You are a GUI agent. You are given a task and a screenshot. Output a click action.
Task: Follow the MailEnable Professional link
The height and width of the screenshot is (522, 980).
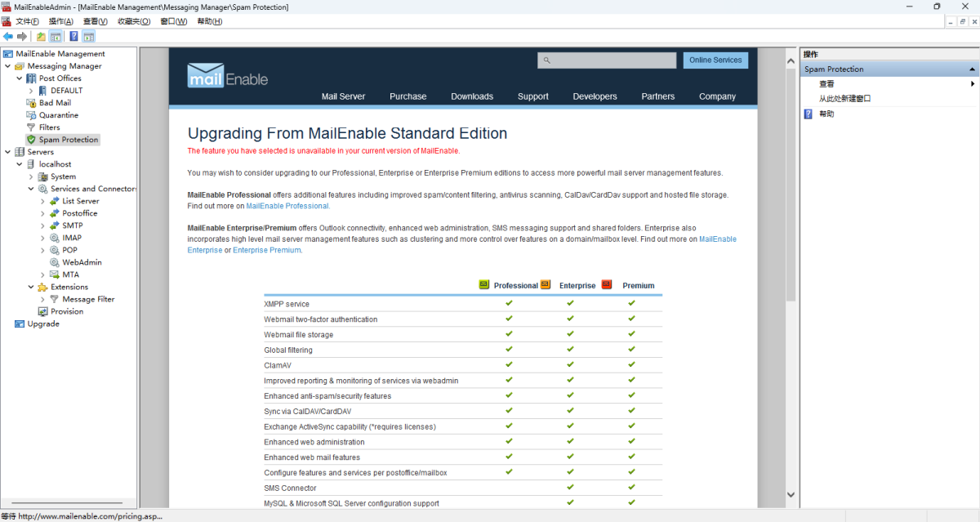pos(287,206)
